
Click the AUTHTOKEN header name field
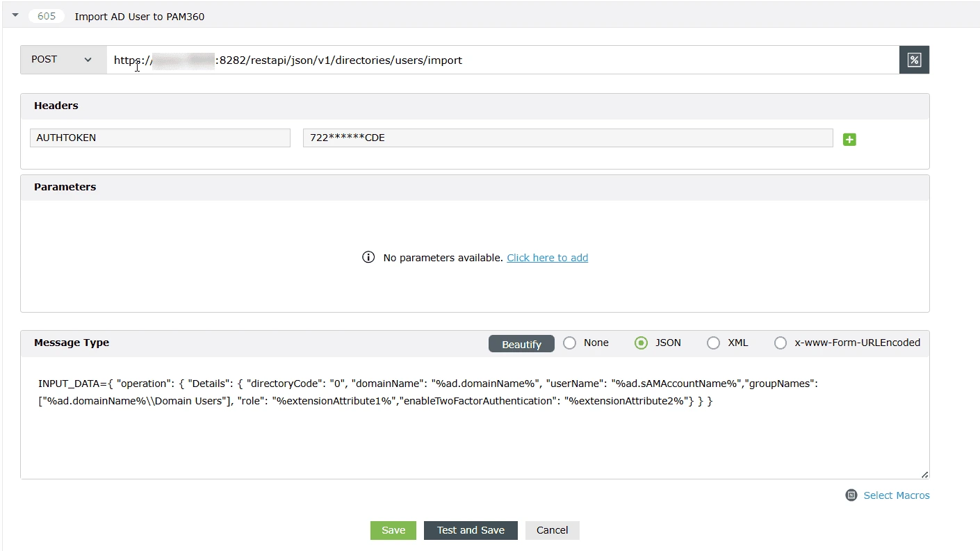pos(160,138)
